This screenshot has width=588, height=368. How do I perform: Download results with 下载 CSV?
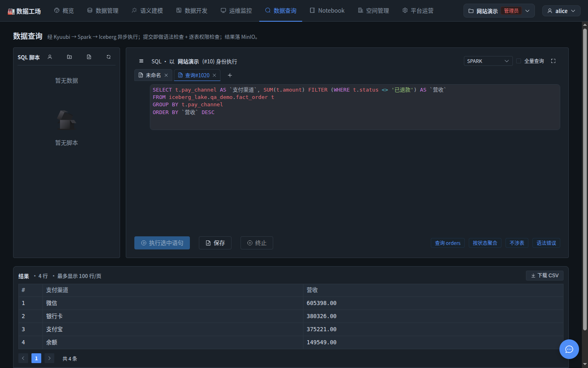tap(545, 276)
